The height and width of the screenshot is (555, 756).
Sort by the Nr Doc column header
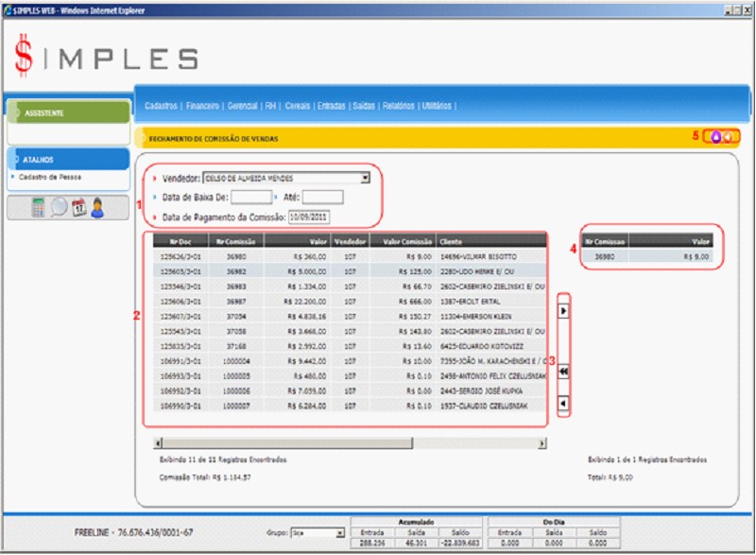(x=180, y=242)
